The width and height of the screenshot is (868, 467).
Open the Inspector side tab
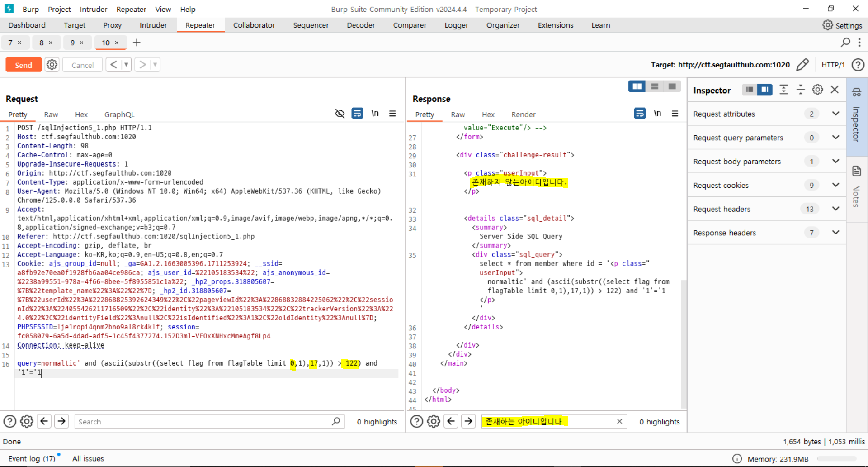click(x=856, y=116)
